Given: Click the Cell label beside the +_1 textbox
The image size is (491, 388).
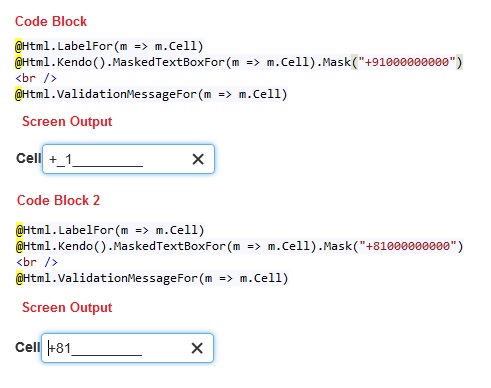Looking at the screenshot, I should point(28,158).
